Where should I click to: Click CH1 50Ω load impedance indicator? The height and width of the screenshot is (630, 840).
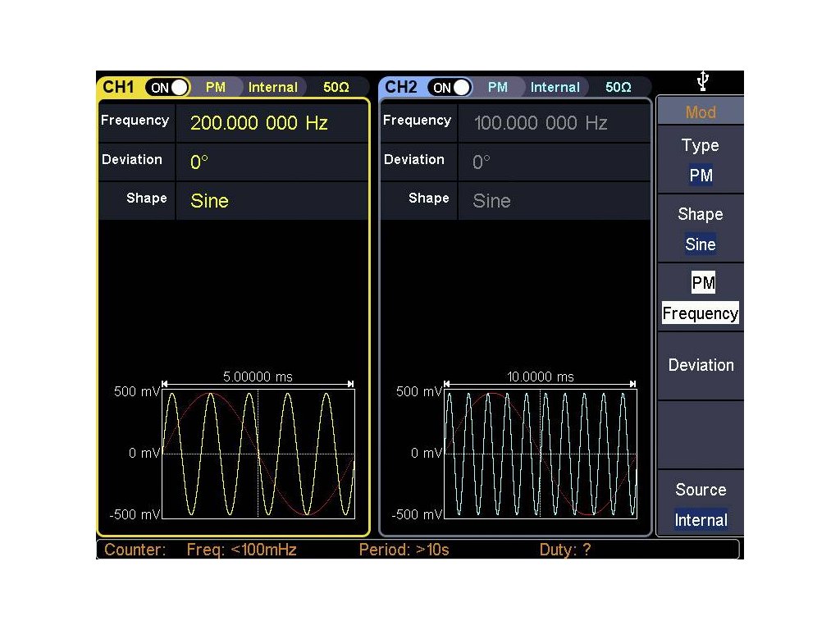point(336,87)
